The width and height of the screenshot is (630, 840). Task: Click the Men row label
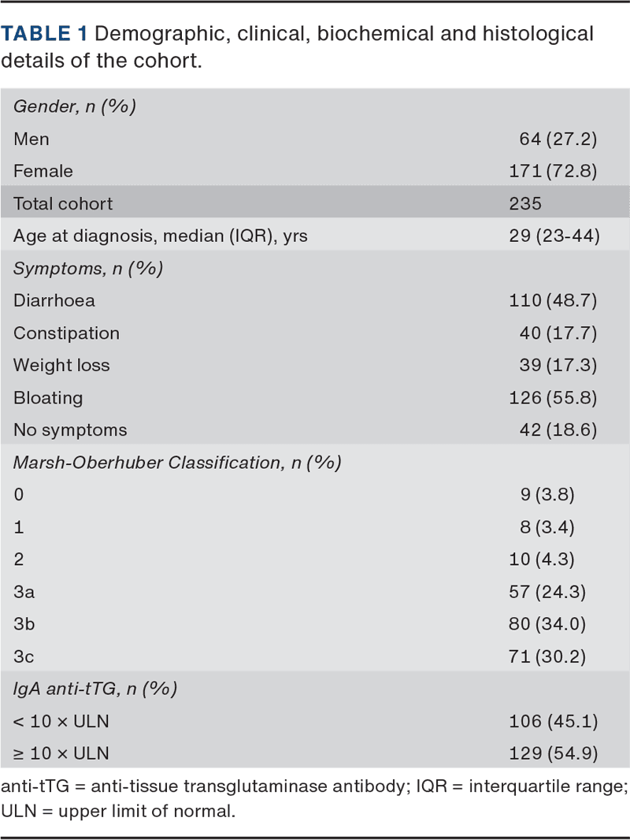[31, 139]
